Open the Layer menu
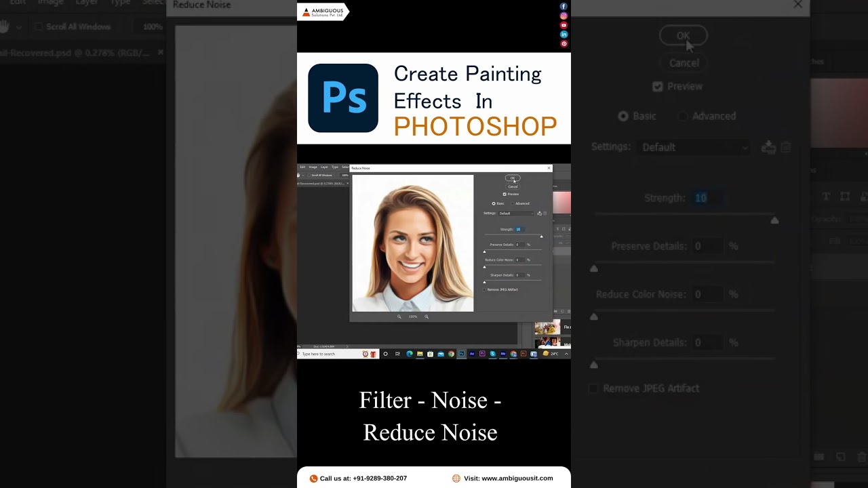Screen dimensions: 868x488 pyautogui.click(x=324, y=167)
